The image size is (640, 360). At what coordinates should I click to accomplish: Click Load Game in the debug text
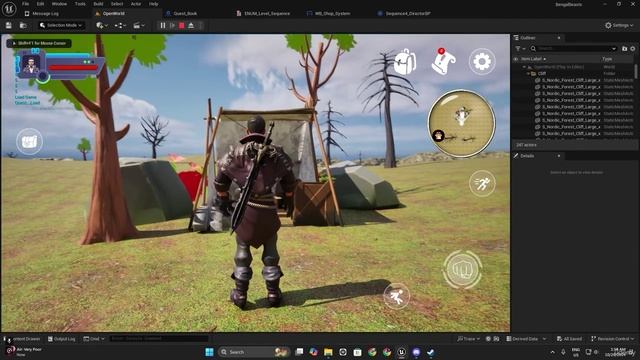coord(26,97)
